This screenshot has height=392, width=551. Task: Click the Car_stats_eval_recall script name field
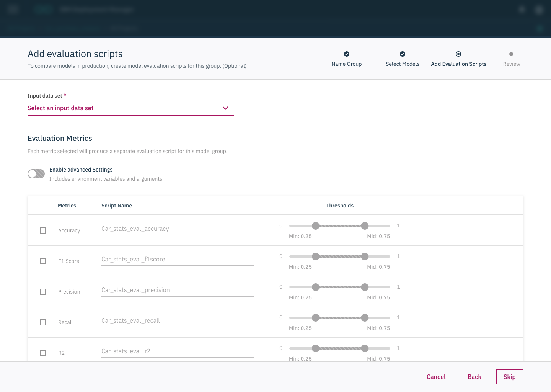(x=178, y=321)
